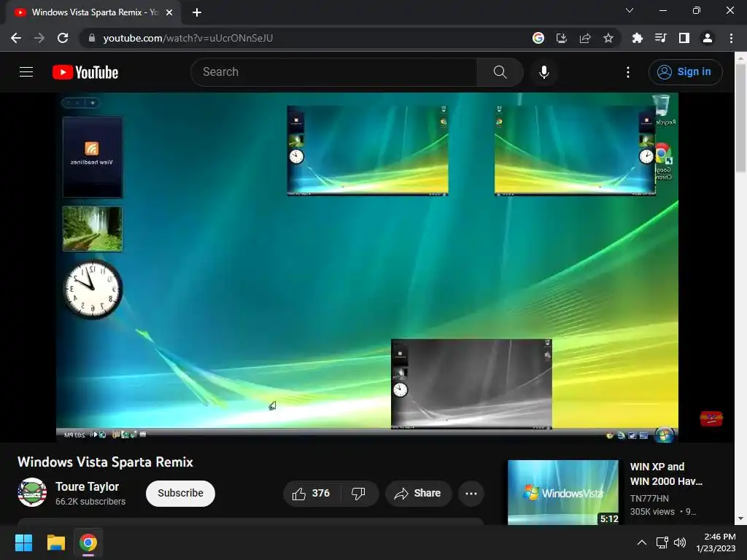Viewport: 747px width, 560px height.
Task: Open network status in system tray
Action: pyautogui.click(x=662, y=542)
